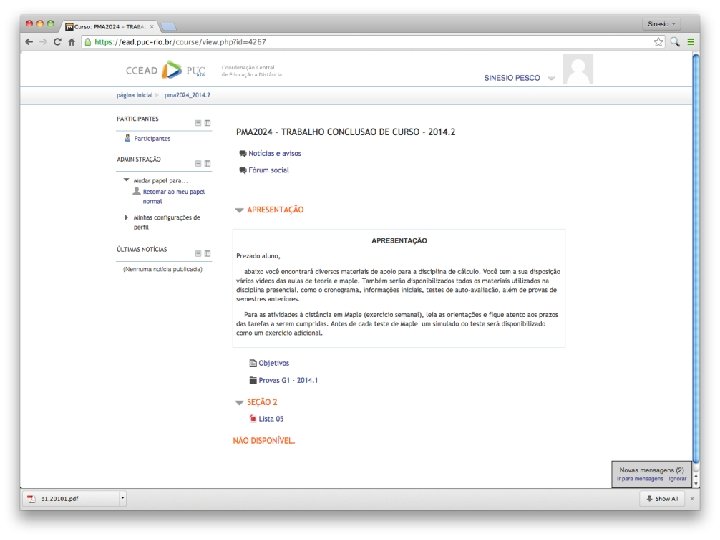The width and height of the screenshot is (720, 540).
Task: Hide the Últimas Notícias block icon
Action: pos(198,253)
